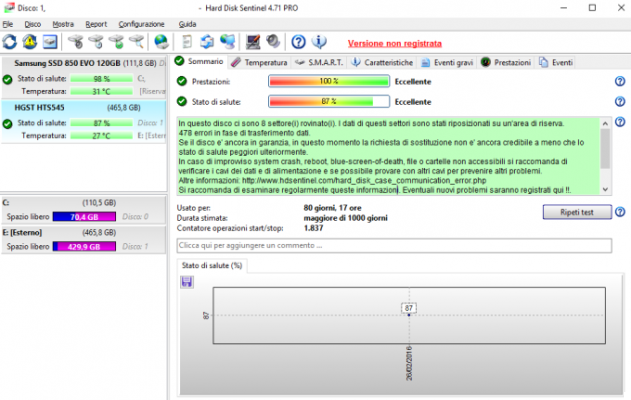Viewport: 631px width, 400px height.
Task: Click the E: free space 429,9 GB bar
Action: tap(84, 246)
